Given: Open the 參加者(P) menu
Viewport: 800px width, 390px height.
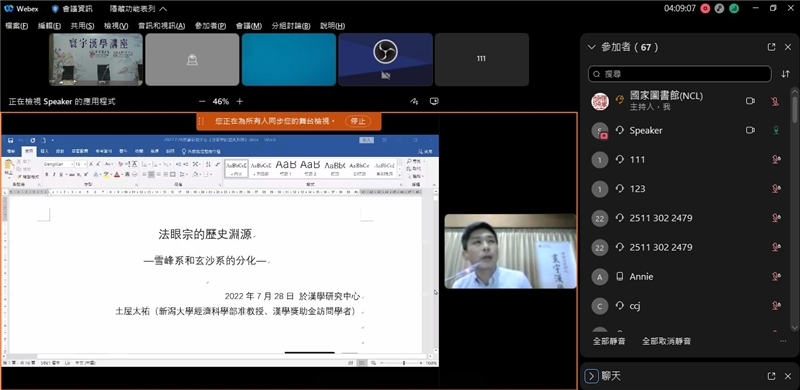Looking at the screenshot, I should pyautogui.click(x=210, y=26).
